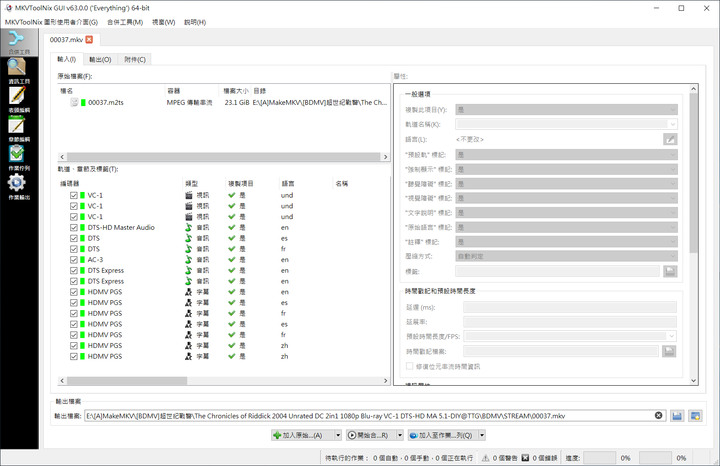720x466 pixels.
Task: Uncheck the first VC-1 video track
Action: pos(74,195)
